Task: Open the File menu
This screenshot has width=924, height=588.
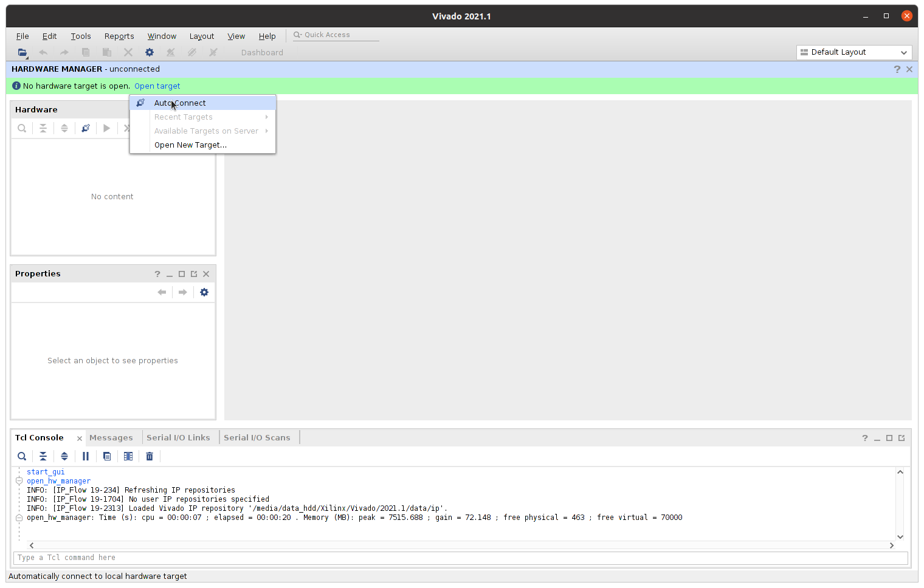Action: pos(22,36)
